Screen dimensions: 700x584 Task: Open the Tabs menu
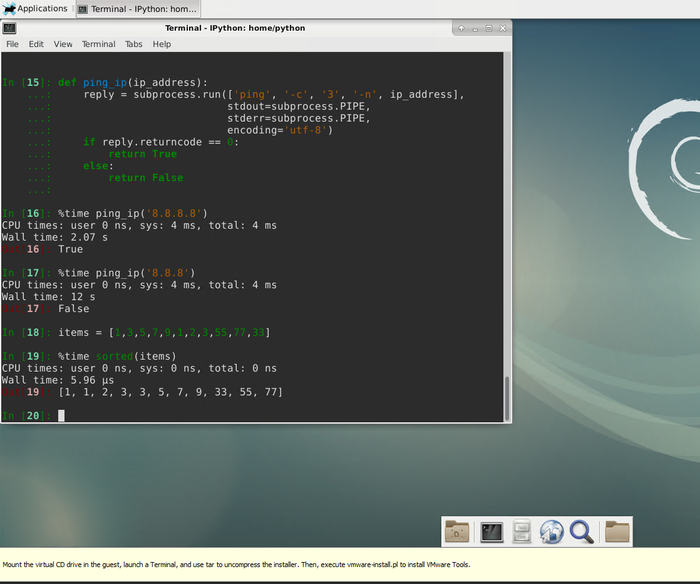[x=134, y=44]
